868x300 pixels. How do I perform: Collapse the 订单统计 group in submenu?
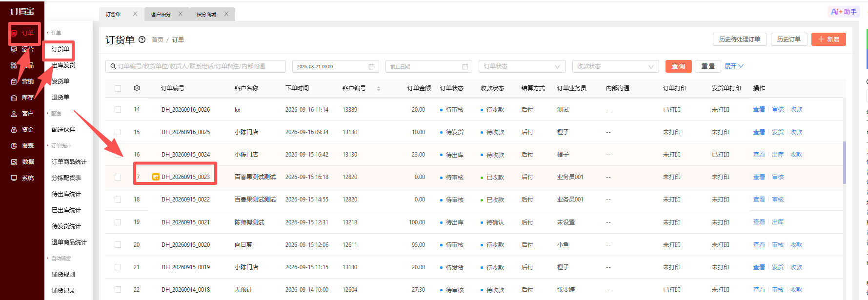pos(59,146)
